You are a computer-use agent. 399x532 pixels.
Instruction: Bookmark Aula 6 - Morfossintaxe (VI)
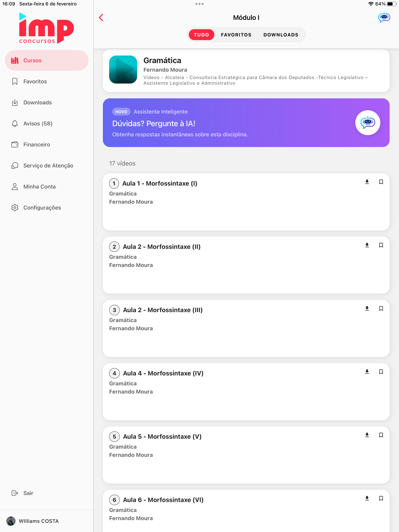[381, 498]
